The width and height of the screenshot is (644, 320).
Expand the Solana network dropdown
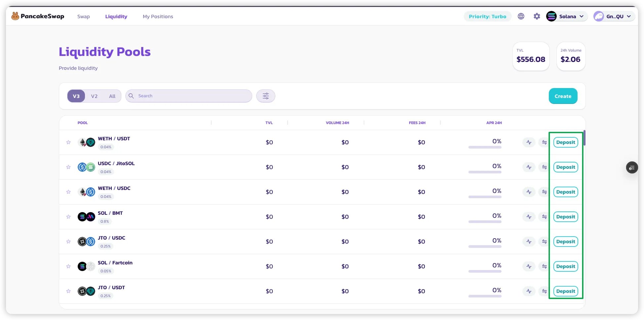click(567, 16)
